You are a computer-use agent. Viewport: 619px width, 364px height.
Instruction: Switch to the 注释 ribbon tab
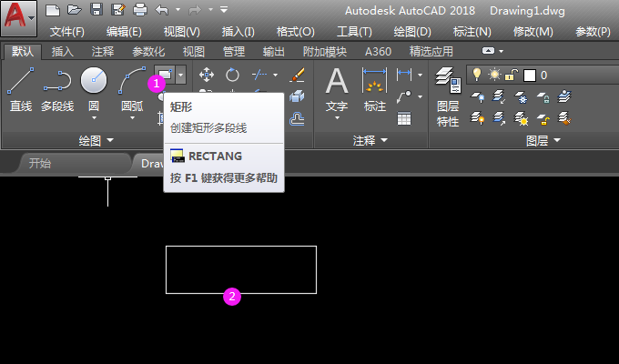pyautogui.click(x=103, y=51)
